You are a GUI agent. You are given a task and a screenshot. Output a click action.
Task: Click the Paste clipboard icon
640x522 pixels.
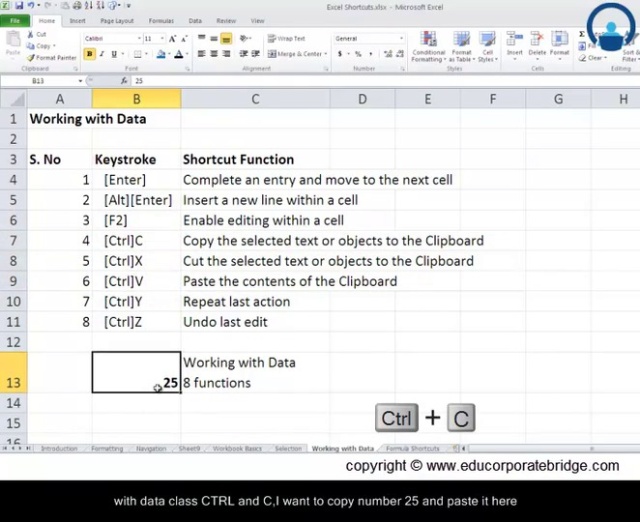coord(13,40)
